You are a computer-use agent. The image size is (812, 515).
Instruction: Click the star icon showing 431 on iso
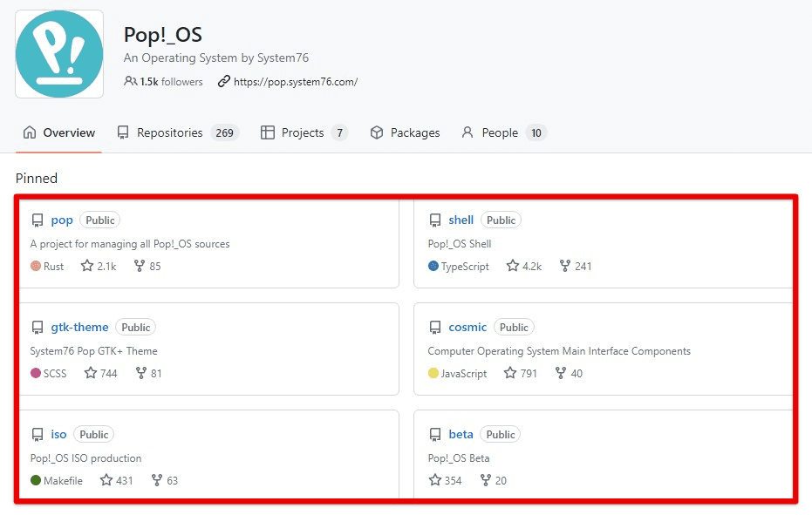tap(106, 480)
